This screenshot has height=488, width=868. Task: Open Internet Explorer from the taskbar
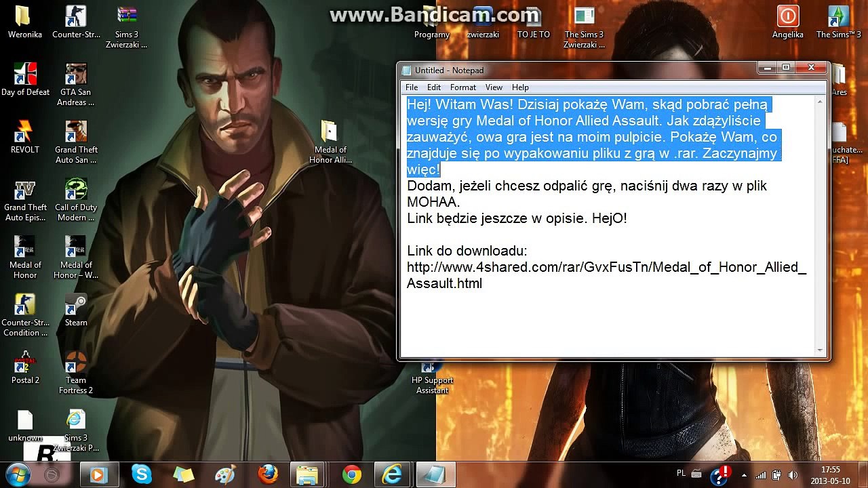pyautogui.click(x=393, y=474)
